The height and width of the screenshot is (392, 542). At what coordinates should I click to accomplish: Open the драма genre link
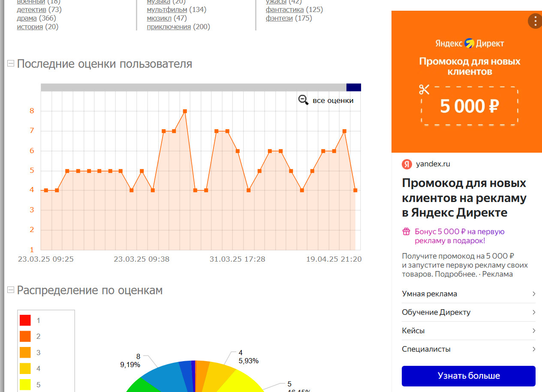27,18
